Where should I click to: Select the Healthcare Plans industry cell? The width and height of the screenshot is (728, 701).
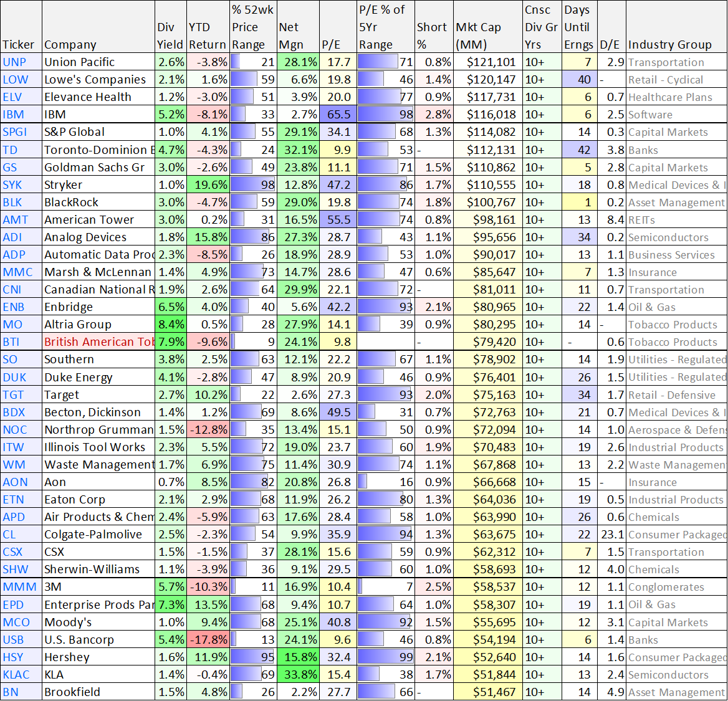click(x=676, y=97)
